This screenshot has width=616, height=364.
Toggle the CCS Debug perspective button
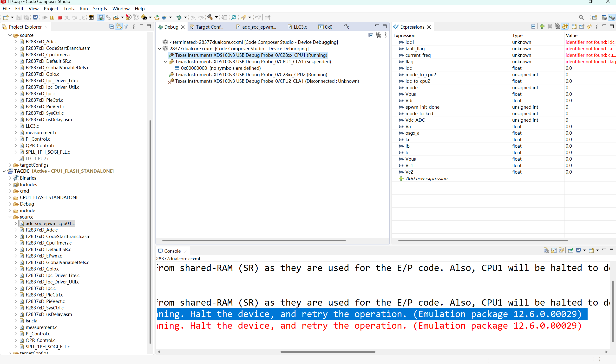[612, 17]
